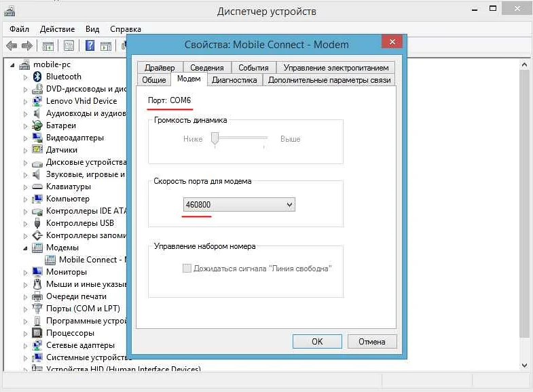Select the Дисковые устройства tree item
The image size is (533, 392).
(x=86, y=162)
